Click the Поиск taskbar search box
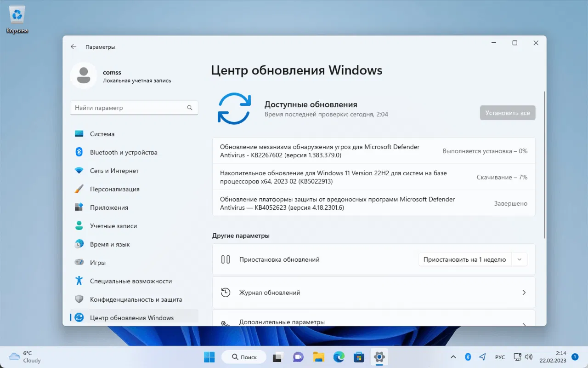Viewport: 588px width, 368px height. point(243,357)
